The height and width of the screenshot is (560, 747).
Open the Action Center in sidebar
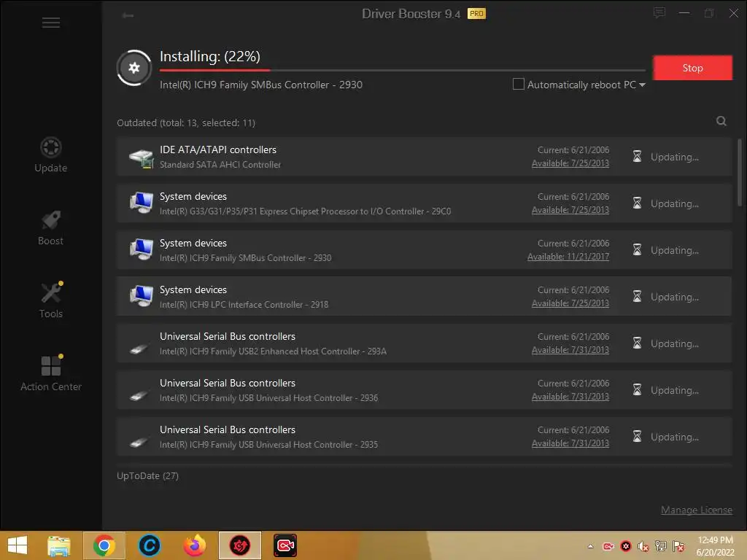coord(51,373)
